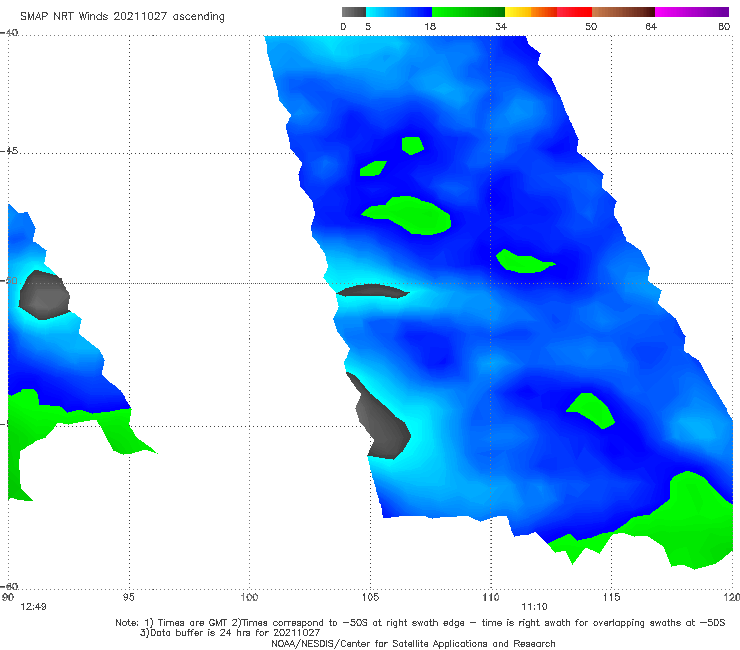This screenshot has width=740, height=650.
Task: Click the gray low-wind patch in the left swath
Action: (x=44, y=295)
